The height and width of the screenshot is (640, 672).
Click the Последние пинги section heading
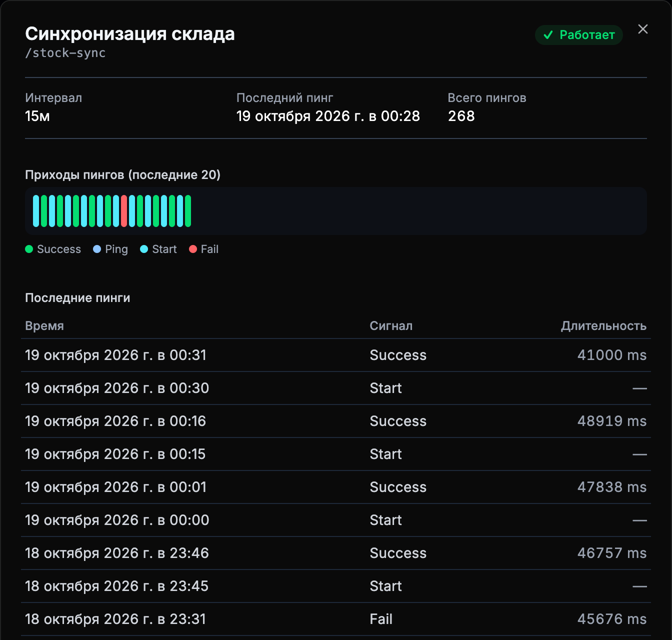[x=77, y=298]
